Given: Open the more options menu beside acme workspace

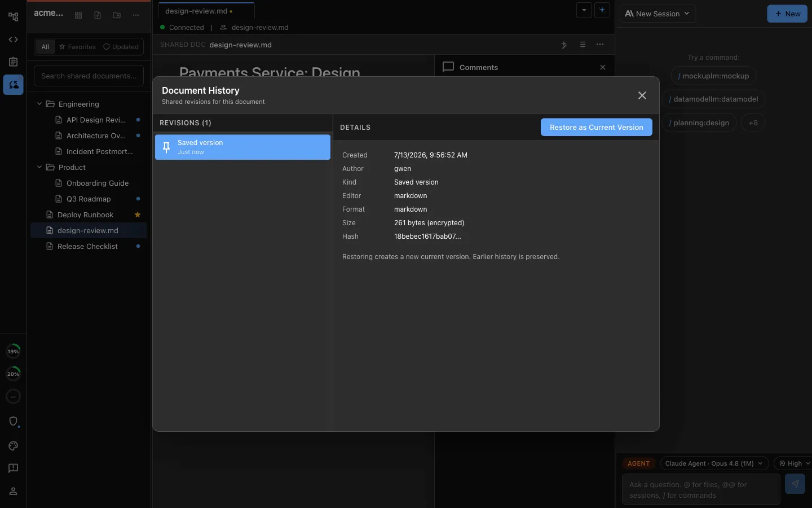Looking at the screenshot, I should (x=136, y=15).
